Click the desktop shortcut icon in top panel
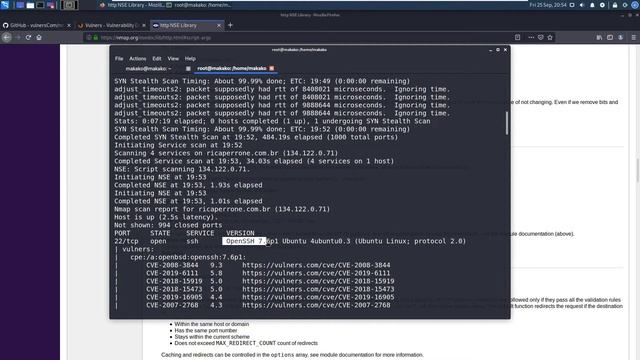 pyautogui.click(x=20, y=5)
